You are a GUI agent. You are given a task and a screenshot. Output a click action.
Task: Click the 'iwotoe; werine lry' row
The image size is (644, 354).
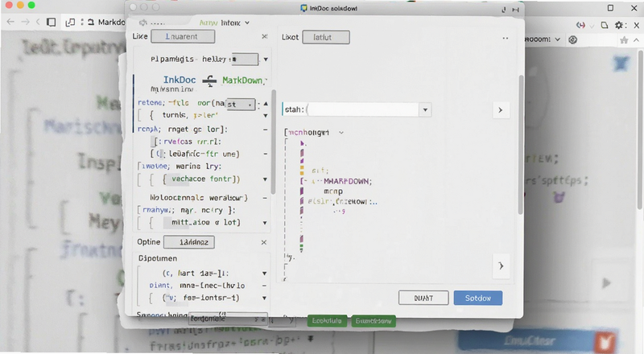click(x=180, y=167)
